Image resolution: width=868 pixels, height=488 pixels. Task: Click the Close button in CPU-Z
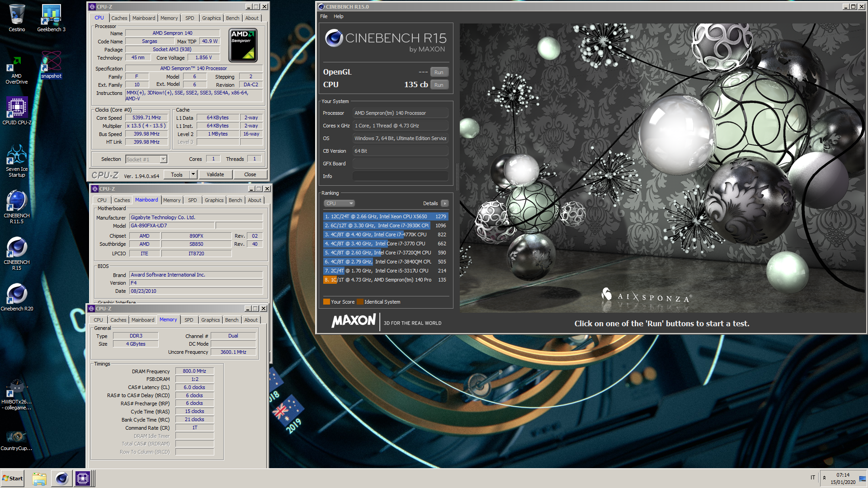(x=250, y=174)
